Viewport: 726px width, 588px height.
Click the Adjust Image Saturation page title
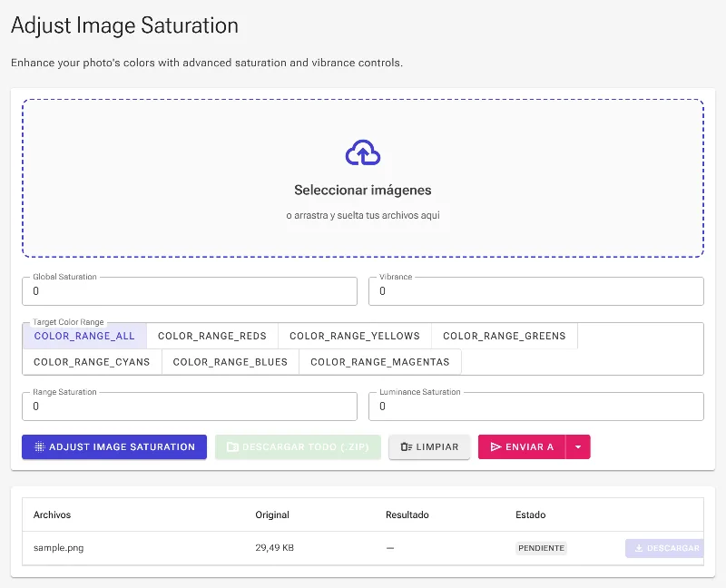click(x=124, y=25)
